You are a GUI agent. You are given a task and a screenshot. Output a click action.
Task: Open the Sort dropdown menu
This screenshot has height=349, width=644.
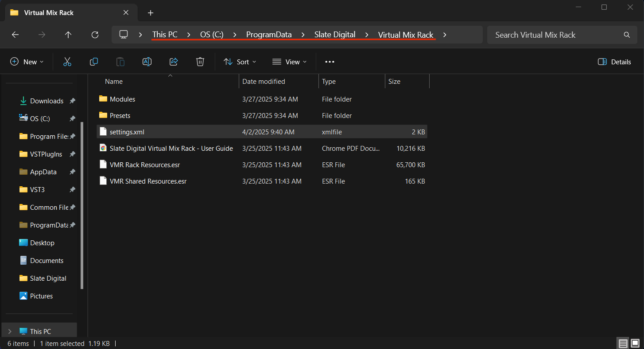pyautogui.click(x=240, y=62)
